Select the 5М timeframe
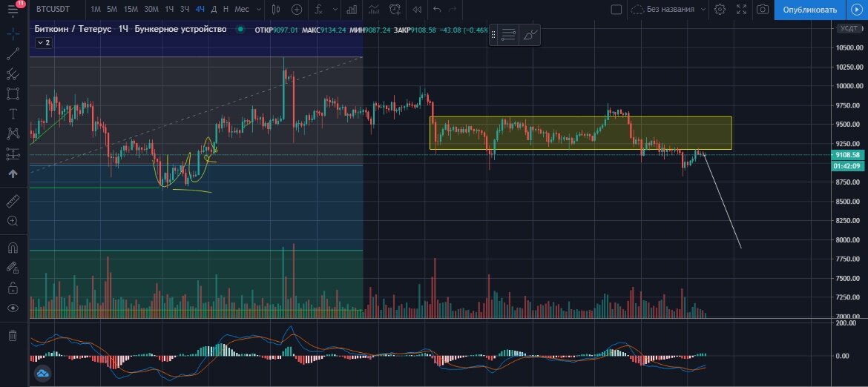Viewport: 868px width, 387px height. pyautogui.click(x=112, y=10)
